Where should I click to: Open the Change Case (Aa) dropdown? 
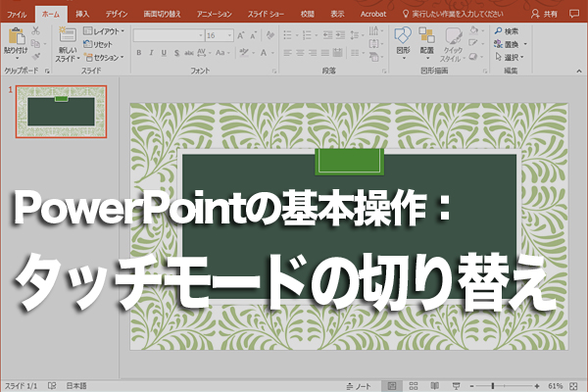point(222,53)
